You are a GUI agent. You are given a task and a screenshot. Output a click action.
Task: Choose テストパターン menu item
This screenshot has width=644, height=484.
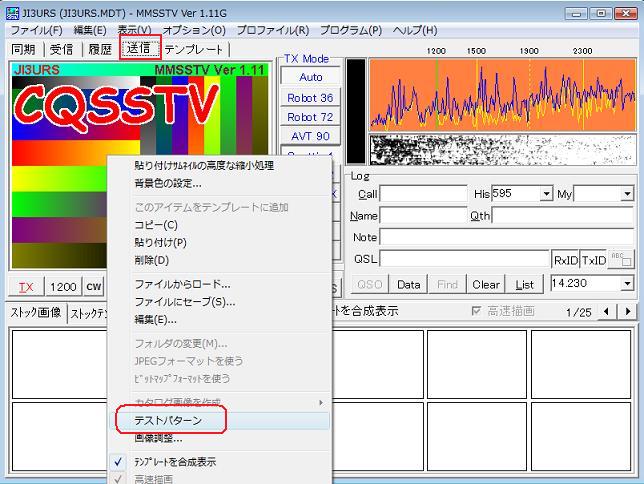coord(220,420)
